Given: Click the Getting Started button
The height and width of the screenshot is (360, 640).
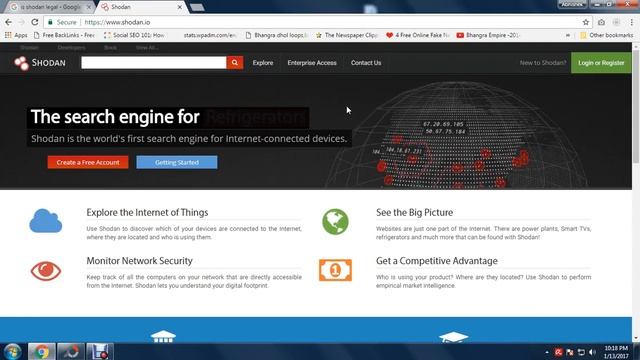Looking at the screenshot, I should [x=177, y=162].
